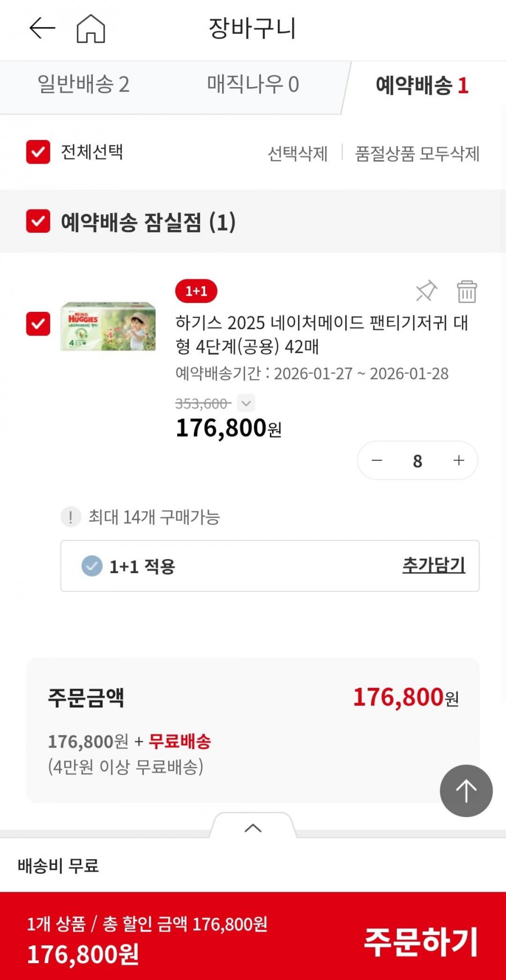
Task: Expand the bottom order summary chevron
Action: (x=253, y=828)
